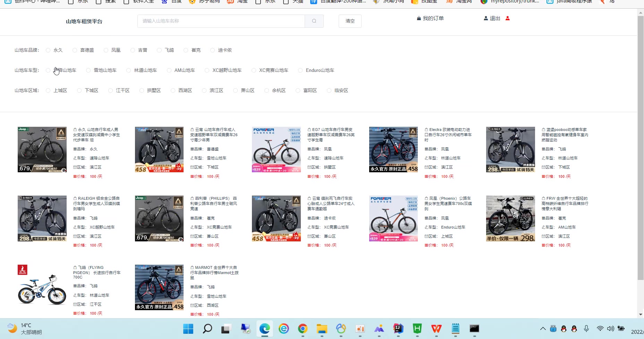Screen dimensions: 644x339
Task: Click the page vertical scrollbar thumb
Action: (641, 148)
